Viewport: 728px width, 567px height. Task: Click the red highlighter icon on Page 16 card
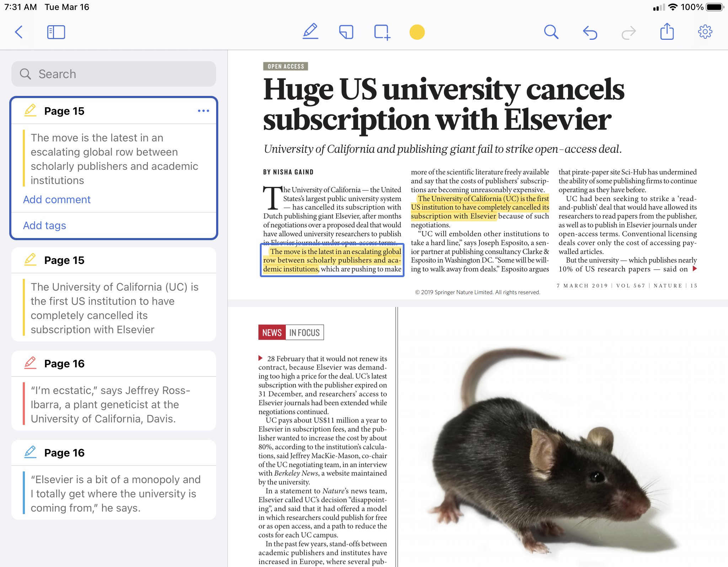(x=31, y=363)
